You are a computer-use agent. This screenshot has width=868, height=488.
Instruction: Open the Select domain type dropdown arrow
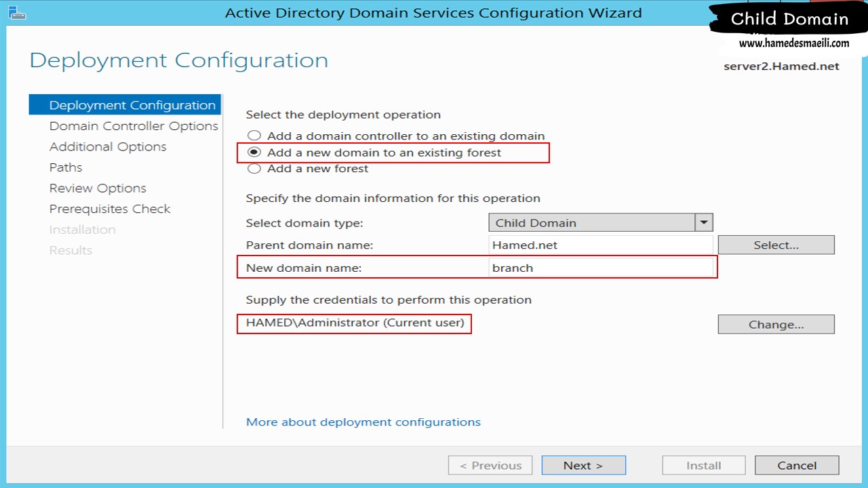pyautogui.click(x=703, y=222)
